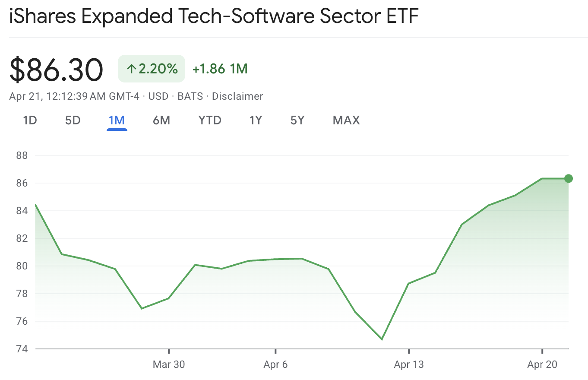Image resolution: width=588 pixels, height=380 pixels.
Task: Click the Apr 20 axis label
Action: point(542,364)
